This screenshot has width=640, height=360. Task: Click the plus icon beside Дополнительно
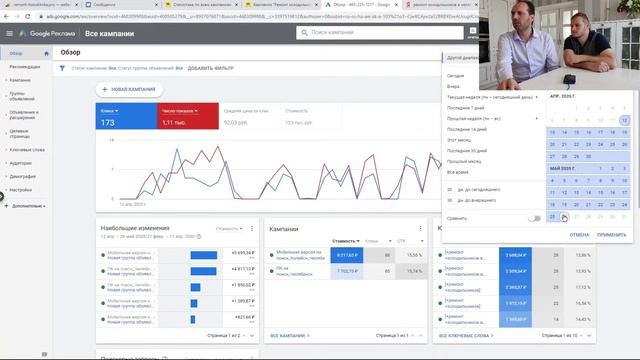coord(6,206)
